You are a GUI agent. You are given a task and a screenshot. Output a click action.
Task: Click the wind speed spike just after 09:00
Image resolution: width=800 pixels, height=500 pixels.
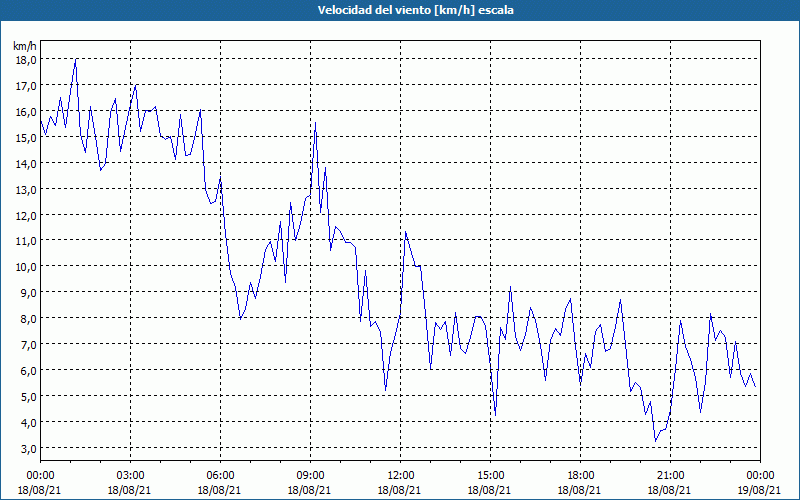315,122
